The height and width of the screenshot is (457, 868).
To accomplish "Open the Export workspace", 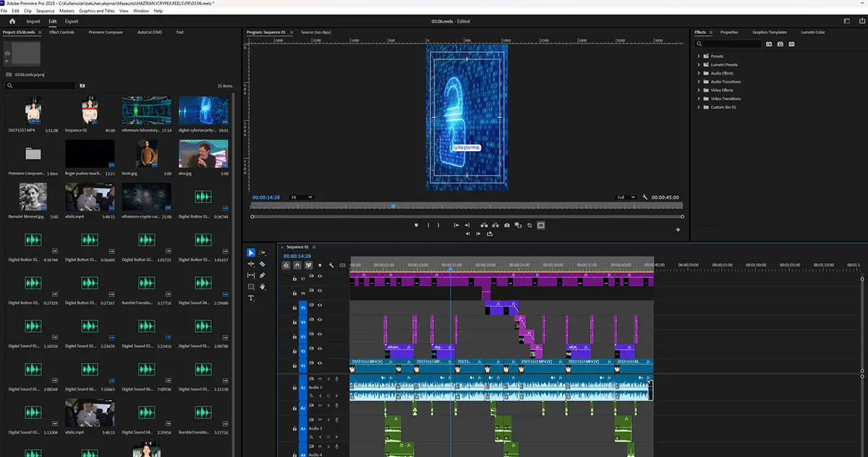I will pos(72,21).
